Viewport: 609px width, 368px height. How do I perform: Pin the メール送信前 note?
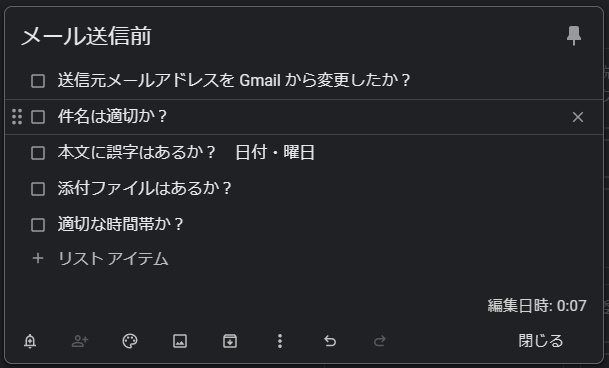coord(574,36)
